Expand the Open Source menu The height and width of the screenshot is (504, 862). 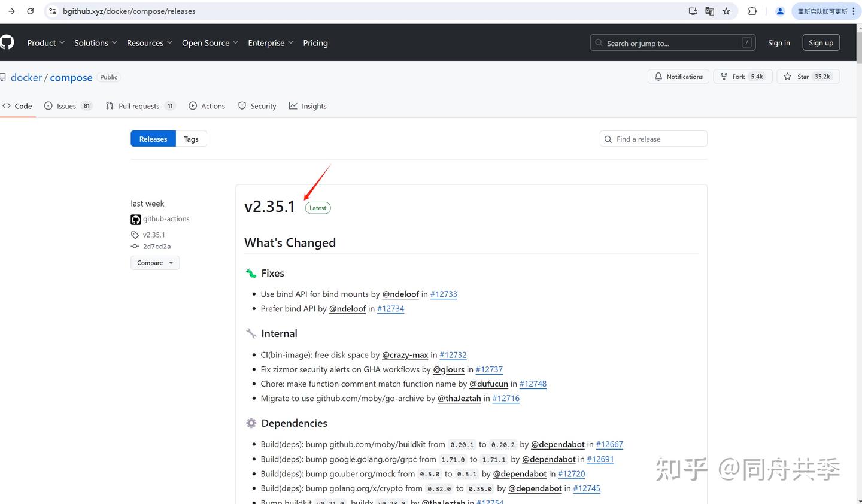(205, 42)
